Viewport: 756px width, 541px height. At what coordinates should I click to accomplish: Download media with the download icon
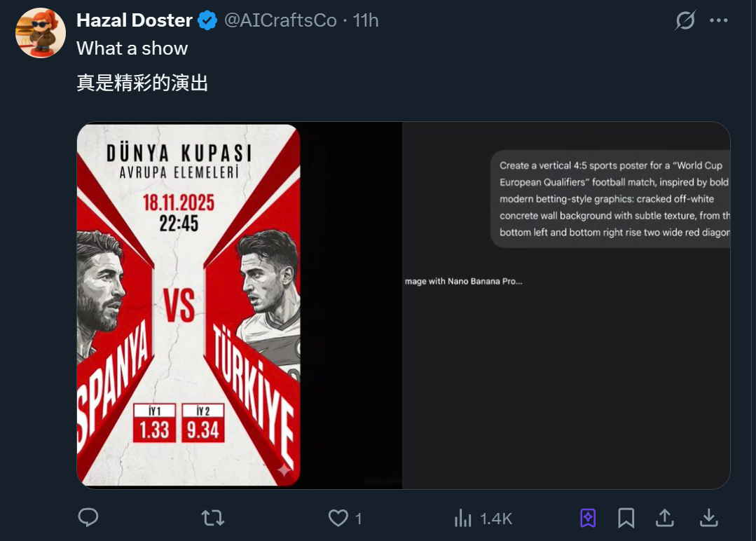point(709,518)
